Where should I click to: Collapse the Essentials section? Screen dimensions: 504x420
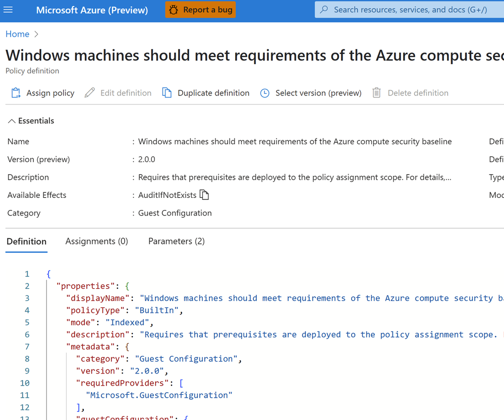[x=31, y=121]
